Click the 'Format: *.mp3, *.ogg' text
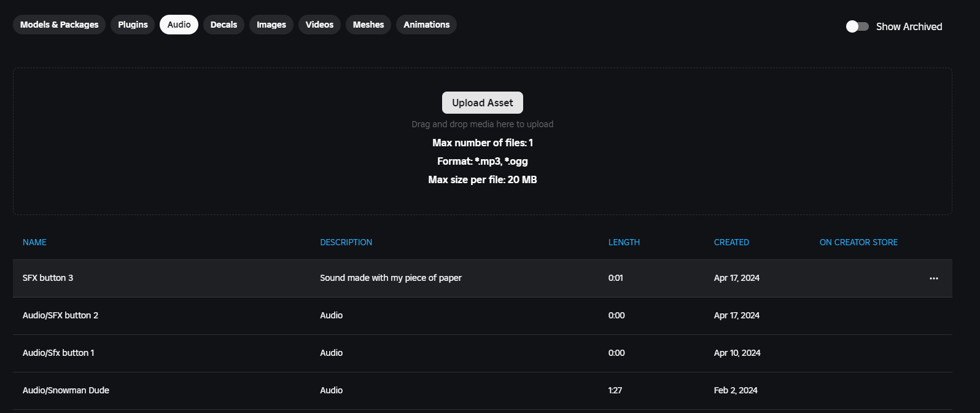 click(483, 161)
